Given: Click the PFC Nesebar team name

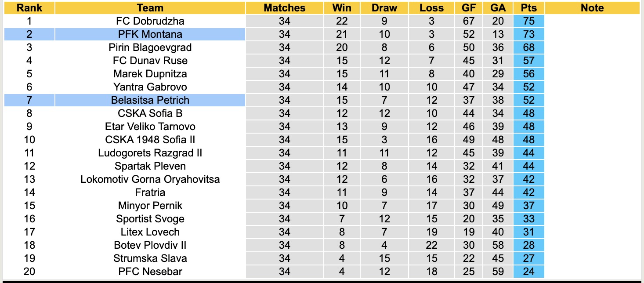Looking at the screenshot, I should [x=150, y=272].
